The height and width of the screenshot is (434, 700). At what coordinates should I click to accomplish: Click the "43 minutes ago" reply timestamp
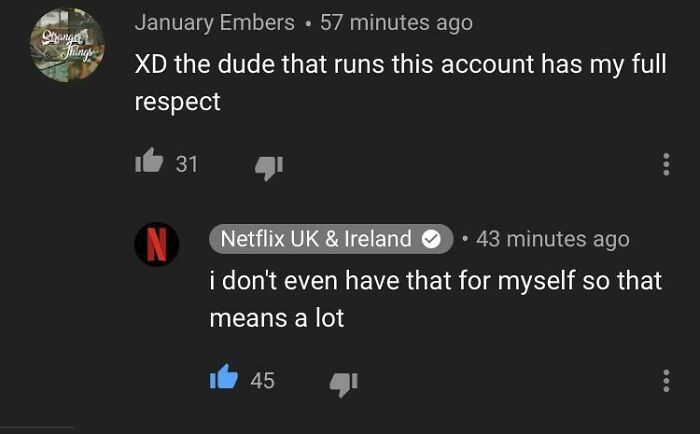pos(553,239)
